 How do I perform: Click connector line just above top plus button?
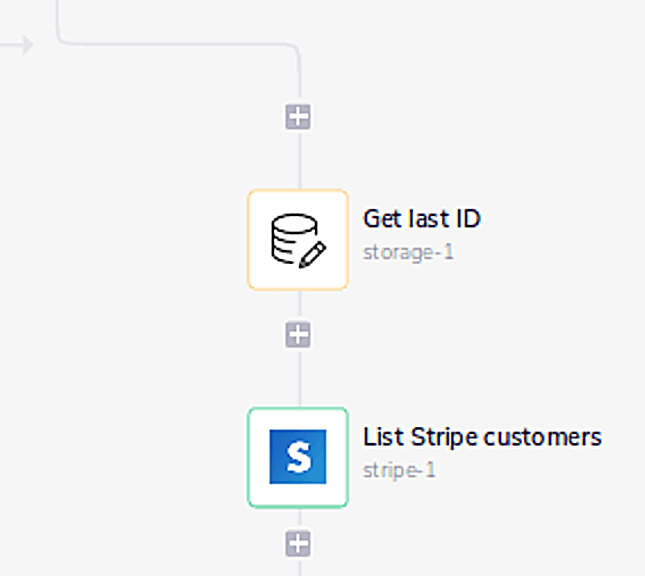[x=299, y=85]
